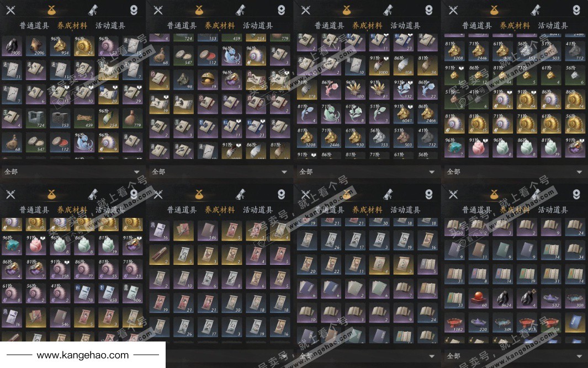
Task: Open crossed-swords equipment icon in first panel
Action: [x=10, y=10]
